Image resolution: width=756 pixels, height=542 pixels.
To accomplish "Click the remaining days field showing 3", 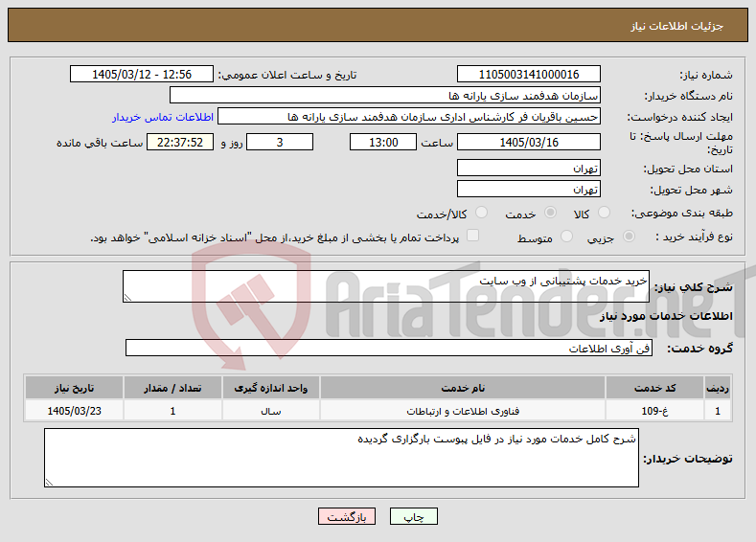I will click(x=280, y=142).
